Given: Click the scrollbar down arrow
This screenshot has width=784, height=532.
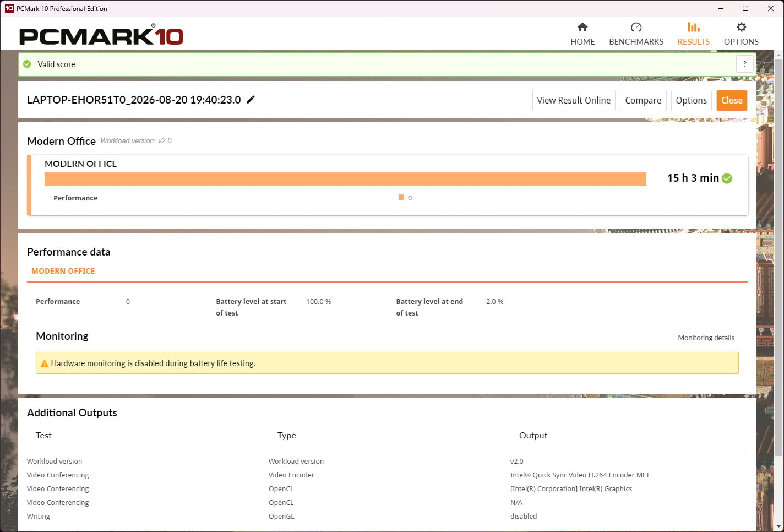Looking at the screenshot, I should pyautogui.click(x=779, y=527).
